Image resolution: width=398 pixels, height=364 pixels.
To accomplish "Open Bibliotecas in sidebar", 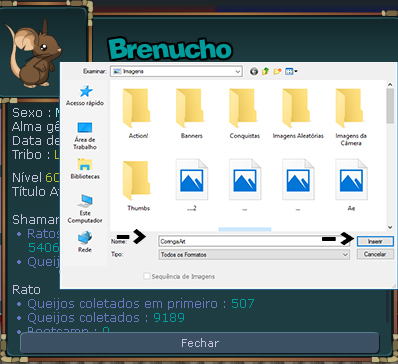I will (85, 169).
